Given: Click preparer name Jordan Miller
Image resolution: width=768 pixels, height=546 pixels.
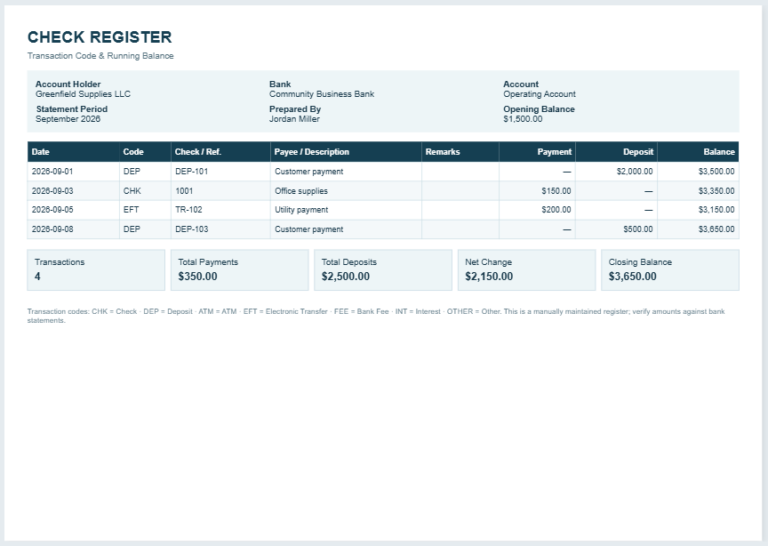Looking at the screenshot, I should point(294,119).
